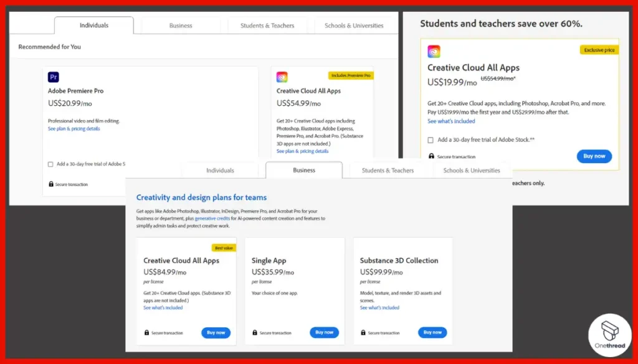The height and width of the screenshot is (364, 638).
Task: Click the 'Creativity and design plans for teams' heading
Action: [x=201, y=197]
